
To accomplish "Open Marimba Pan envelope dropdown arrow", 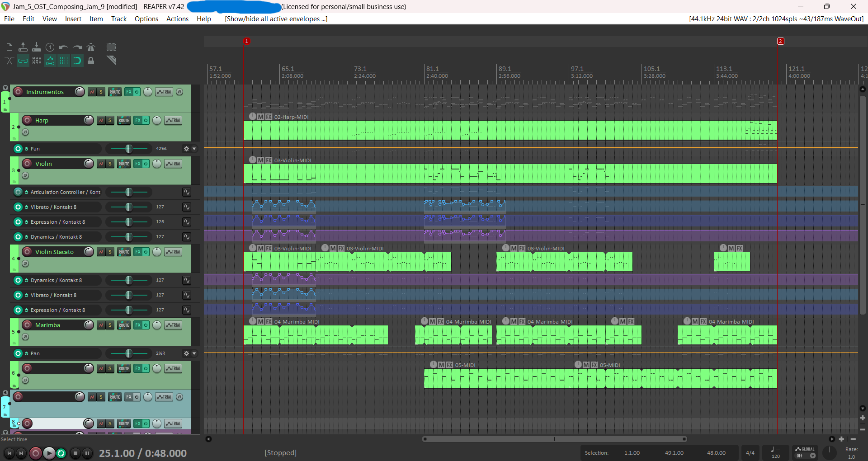I will (194, 353).
